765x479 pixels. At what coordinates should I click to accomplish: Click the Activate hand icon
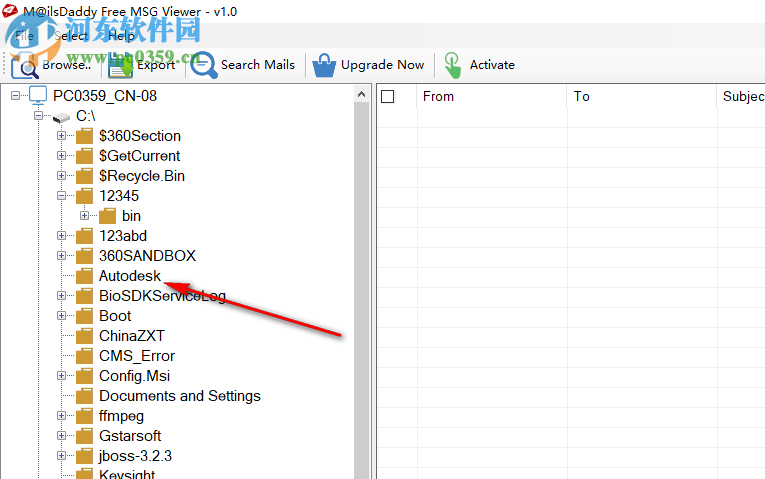tap(453, 65)
